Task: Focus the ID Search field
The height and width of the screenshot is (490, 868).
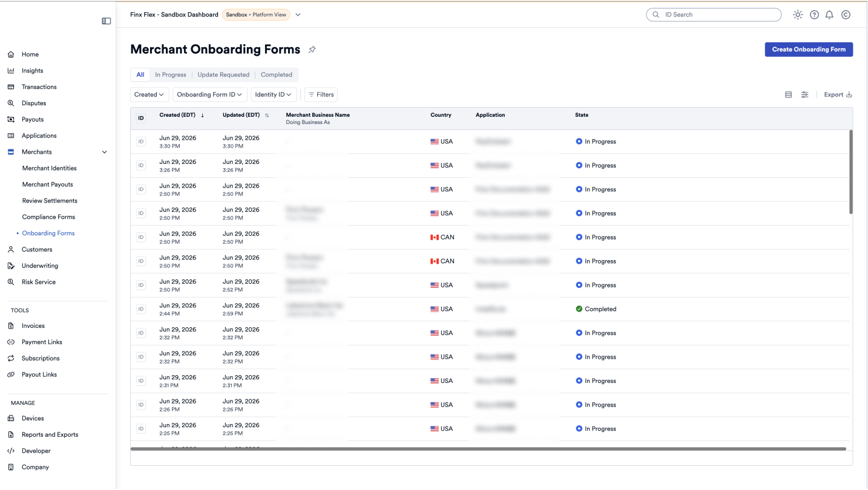Action: pyautogui.click(x=714, y=15)
